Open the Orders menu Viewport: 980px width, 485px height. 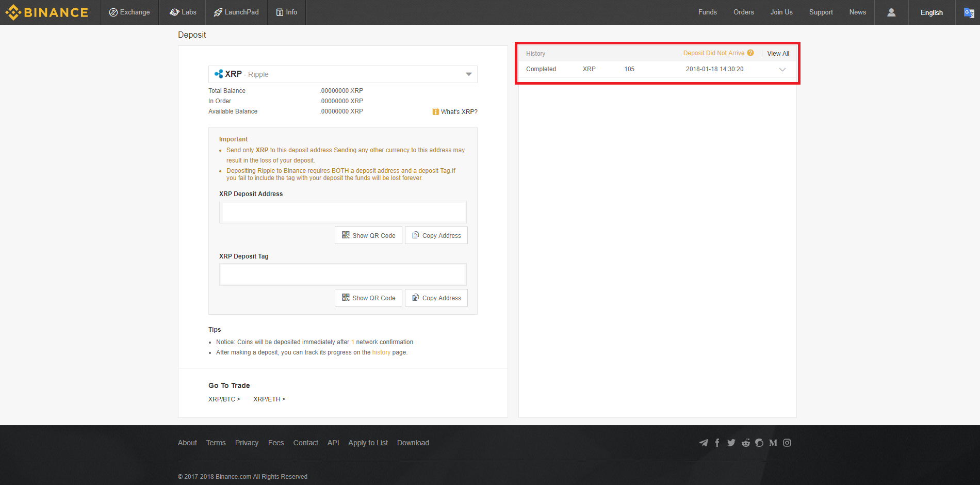(x=744, y=12)
